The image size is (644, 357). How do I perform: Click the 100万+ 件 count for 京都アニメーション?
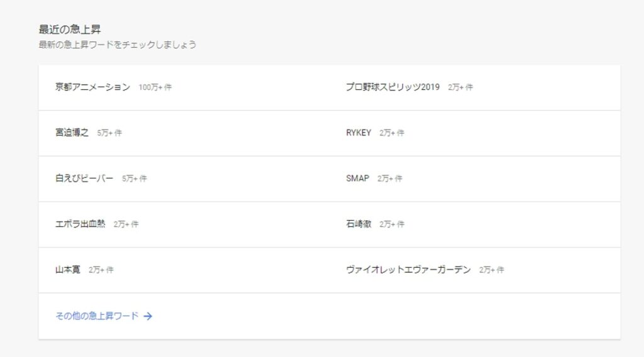point(155,87)
